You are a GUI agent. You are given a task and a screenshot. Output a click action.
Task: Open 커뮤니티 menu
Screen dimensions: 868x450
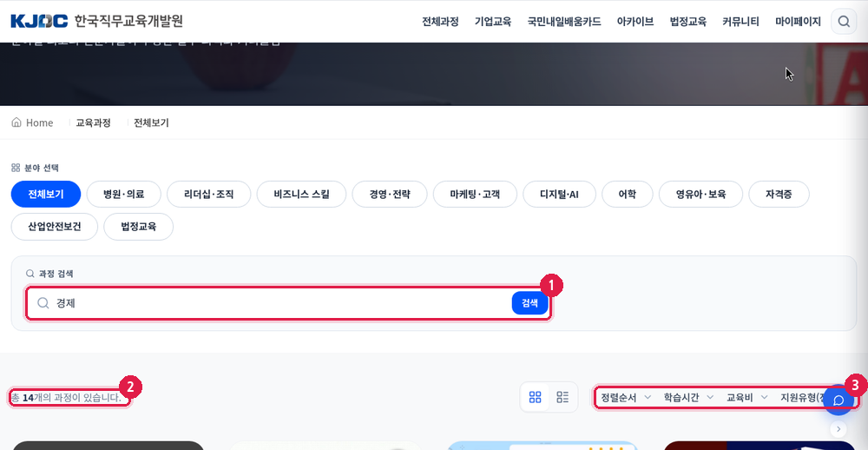coord(740,22)
